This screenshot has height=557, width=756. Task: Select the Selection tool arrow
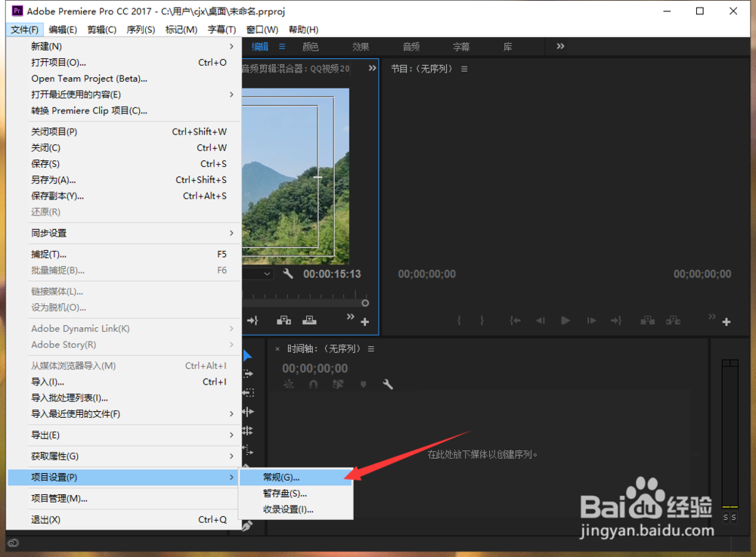tap(247, 356)
